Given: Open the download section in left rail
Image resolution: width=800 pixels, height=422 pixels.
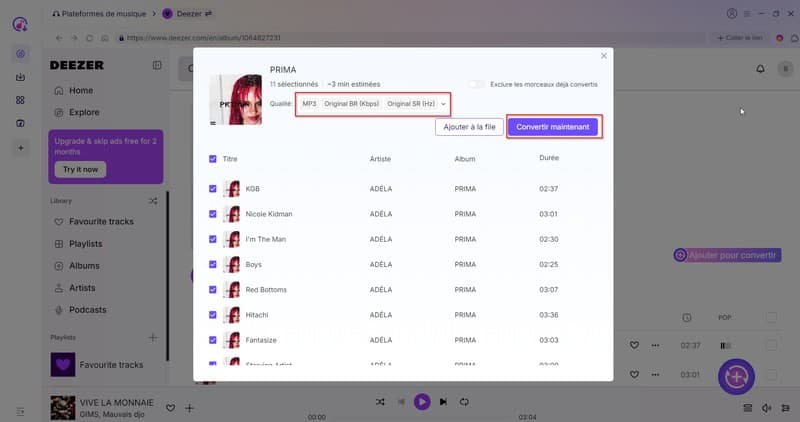Looking at the screenshot, I should pyautogui.click(x=20, y=77).
